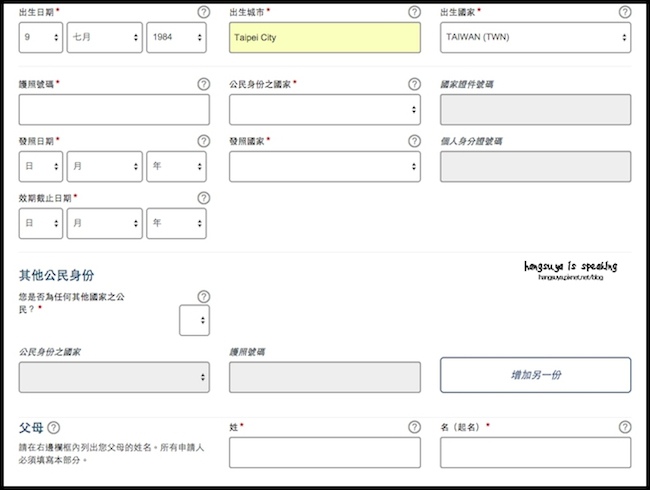Open help icon for 效期截止日期
The height and width of the screenshot is (490, 650).
204,198
